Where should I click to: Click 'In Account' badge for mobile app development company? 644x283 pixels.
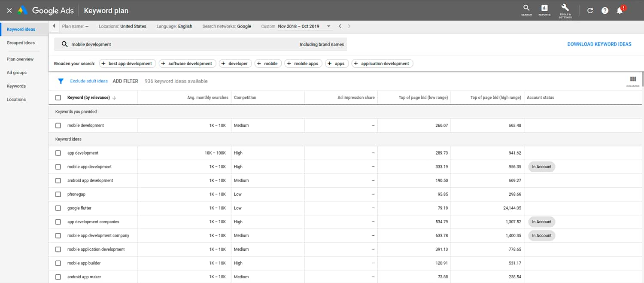(x=542, y=235)
